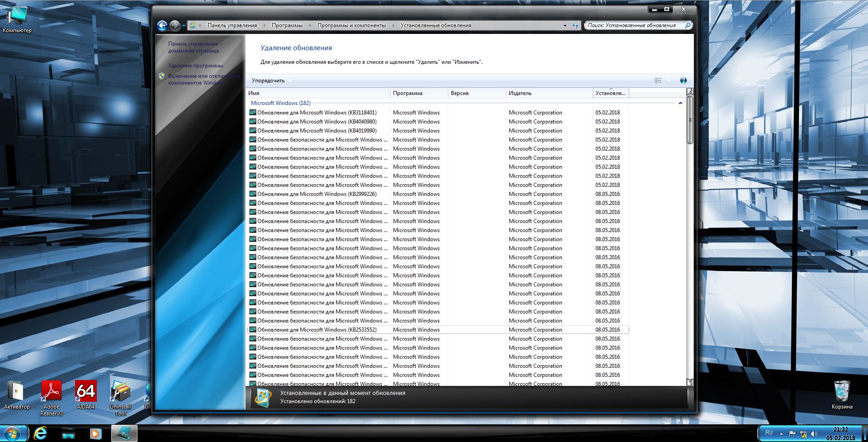The width and height of the screenshot is (868, 442).
Task: Click the Программы breadcrumb
Action: 287,25
